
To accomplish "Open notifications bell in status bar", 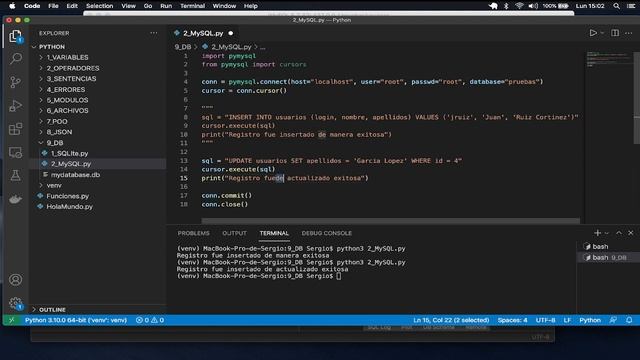I will coord(629,320).
